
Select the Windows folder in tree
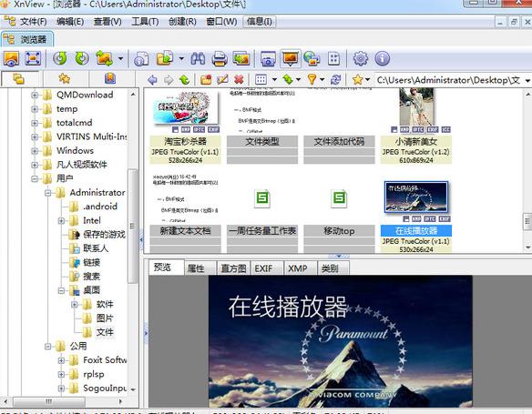(75, 150)
